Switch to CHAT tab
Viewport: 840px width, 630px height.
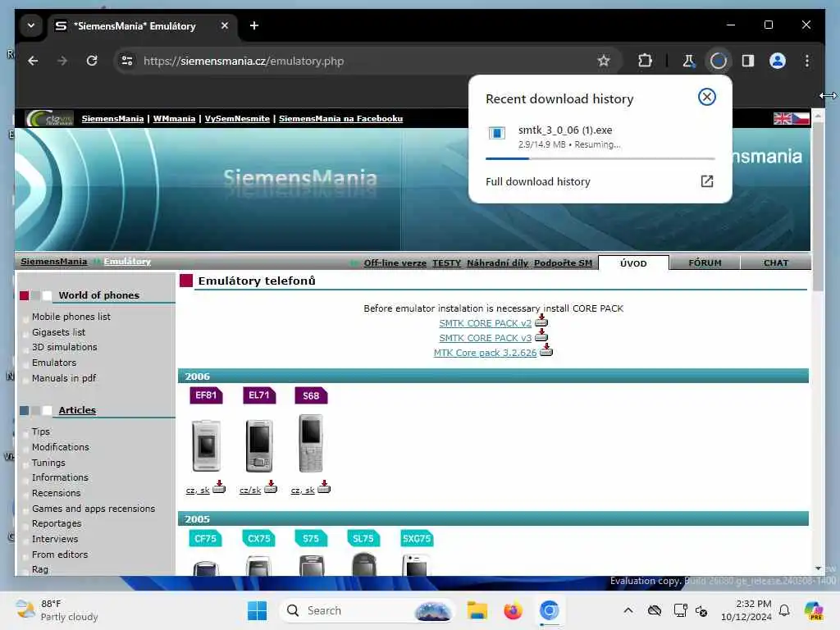point(776,263)
